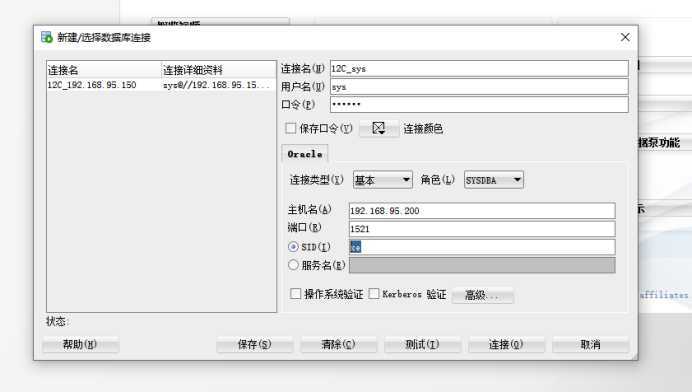Screen dimensions: 692x392
Task: Focus the connection name field 12C_sys
Action: coord(479,68)
